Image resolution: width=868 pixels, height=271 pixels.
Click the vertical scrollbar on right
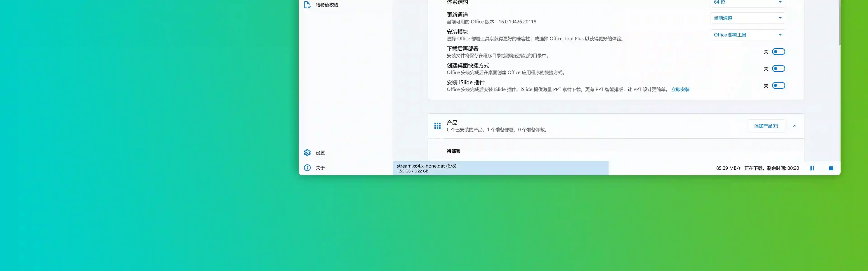[x=839, y=23]
